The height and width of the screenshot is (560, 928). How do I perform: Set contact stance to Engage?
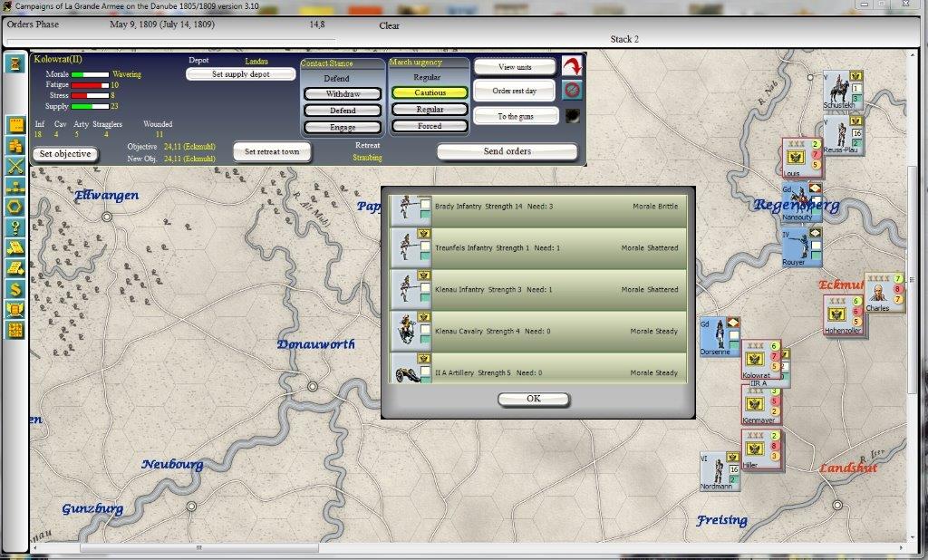click(343, 127)
